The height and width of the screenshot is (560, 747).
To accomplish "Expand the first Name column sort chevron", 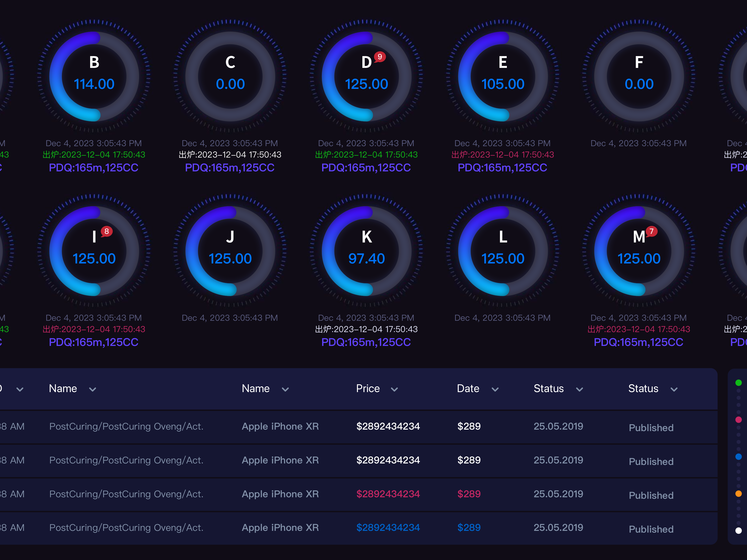I will click(93, 390).
